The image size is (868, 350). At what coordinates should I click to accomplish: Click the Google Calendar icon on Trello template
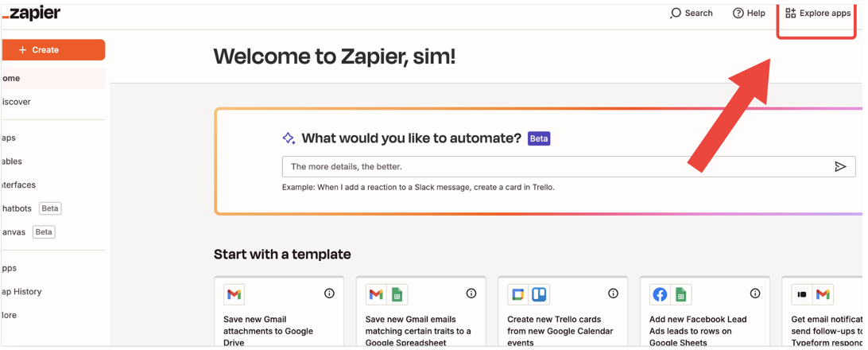coord(518,294)
